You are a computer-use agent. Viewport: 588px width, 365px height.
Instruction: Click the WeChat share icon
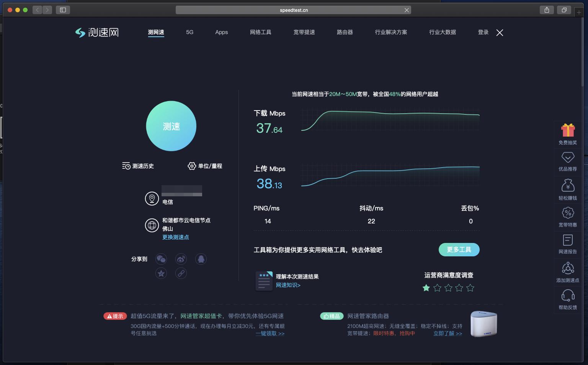161,259
